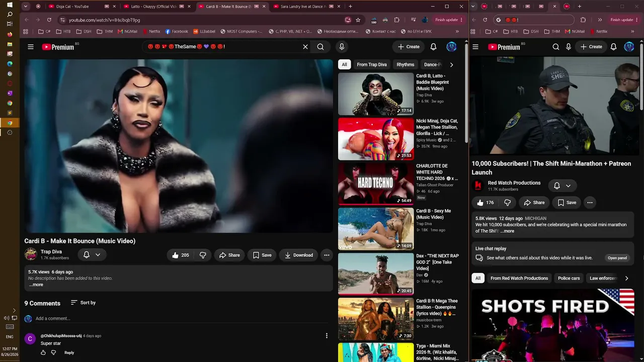The image size is (644, 362).
Task: Open more actions menu beside Download
Action: pos(327,255)
